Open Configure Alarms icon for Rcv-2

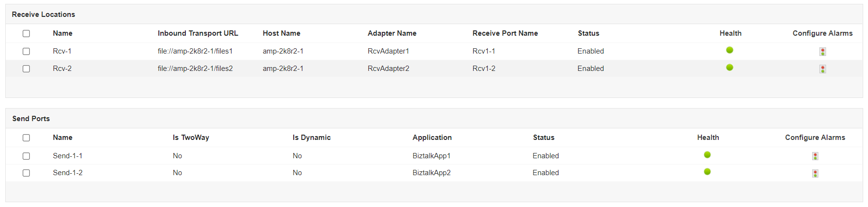click(822, 69)
